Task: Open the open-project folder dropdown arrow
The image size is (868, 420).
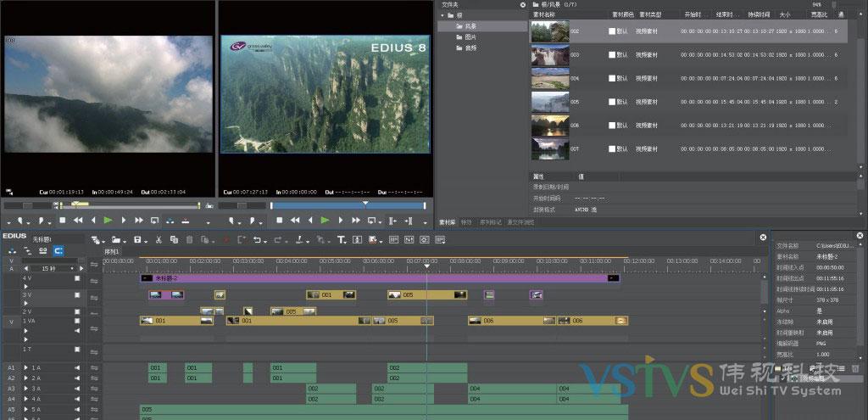Action: (x=125, y=240)
